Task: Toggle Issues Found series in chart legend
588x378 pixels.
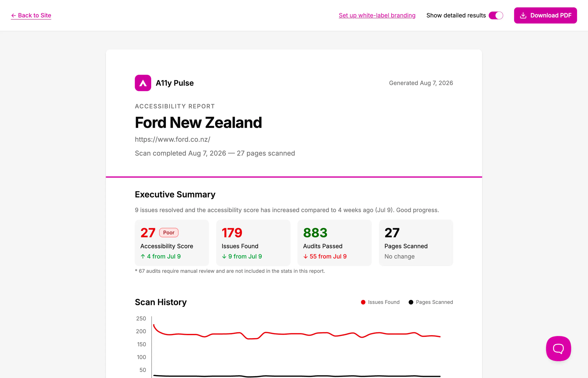Action: (x=380, y=302)
